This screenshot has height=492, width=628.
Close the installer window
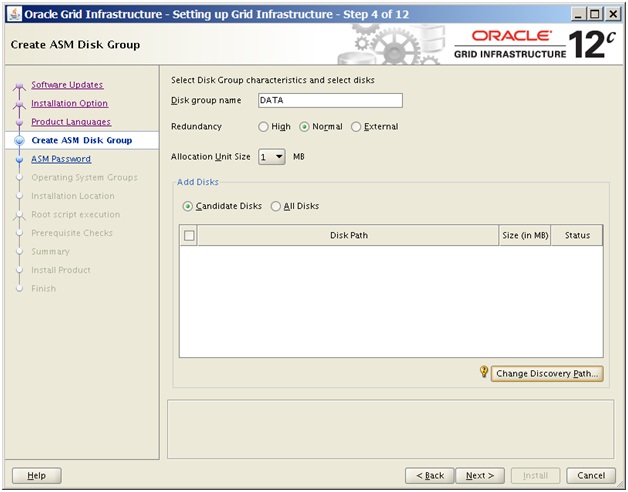(613, 14)
